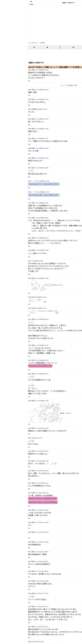
Task: Reply to post 0011 with aki-net link
Action: [29, 188]
